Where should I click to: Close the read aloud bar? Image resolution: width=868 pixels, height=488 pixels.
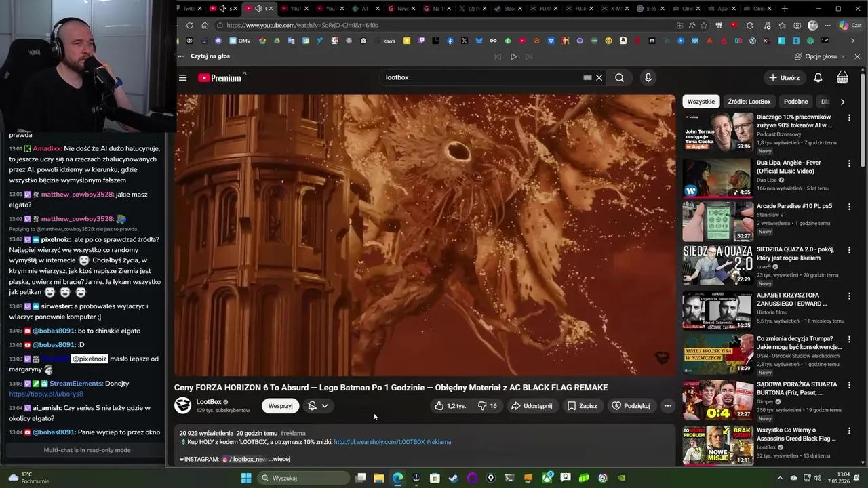coord(857,56)
